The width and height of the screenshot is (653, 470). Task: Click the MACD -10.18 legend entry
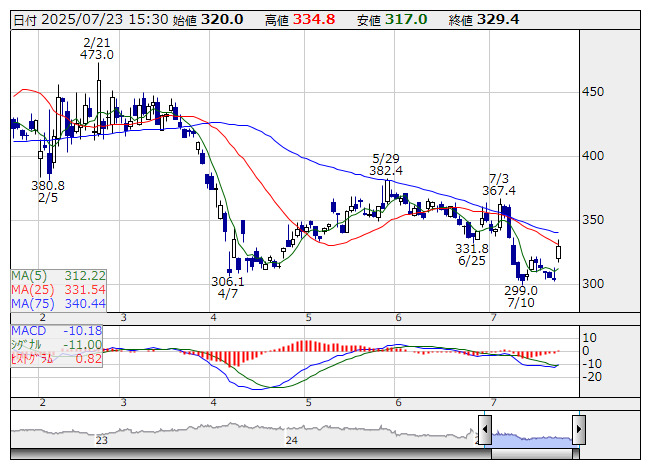click(x=57, y=331)
